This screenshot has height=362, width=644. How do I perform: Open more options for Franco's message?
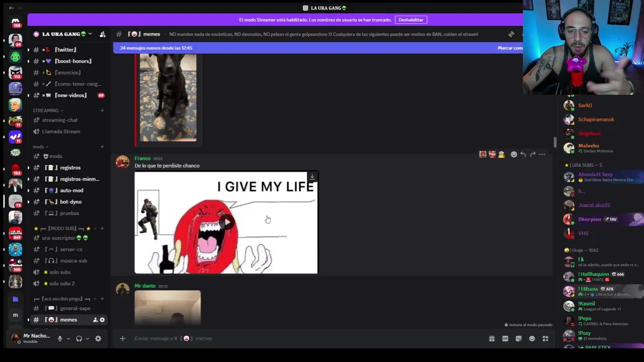click(x=542, y=154)
